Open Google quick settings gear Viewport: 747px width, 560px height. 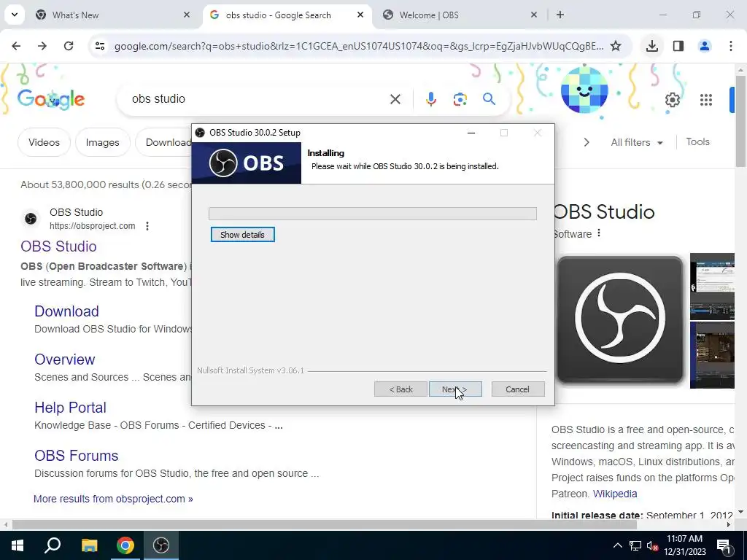coord(672,99)
